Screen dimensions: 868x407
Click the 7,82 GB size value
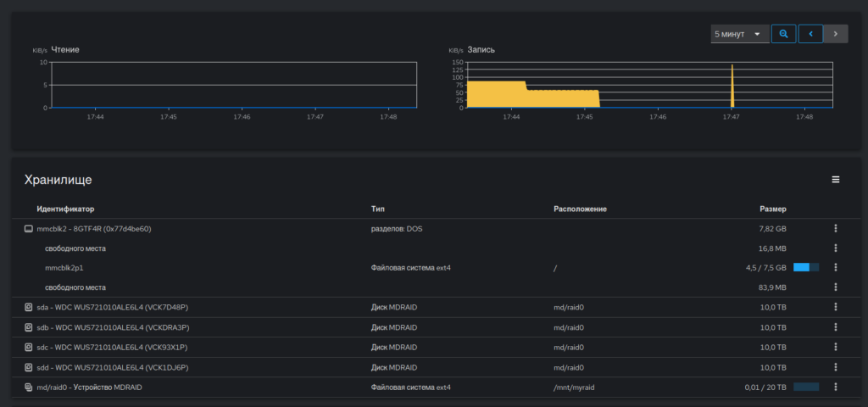[x=773, y=228]
